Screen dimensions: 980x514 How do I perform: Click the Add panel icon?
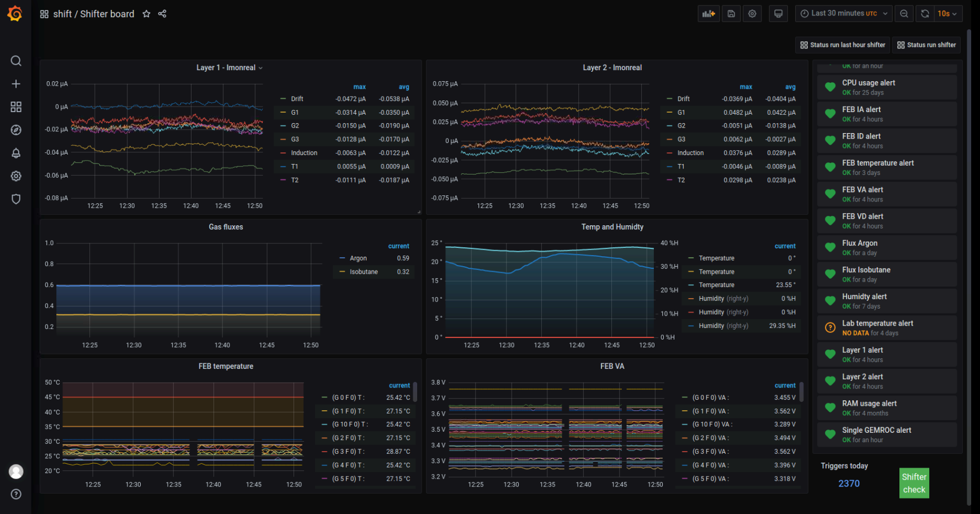pos(709,14)
